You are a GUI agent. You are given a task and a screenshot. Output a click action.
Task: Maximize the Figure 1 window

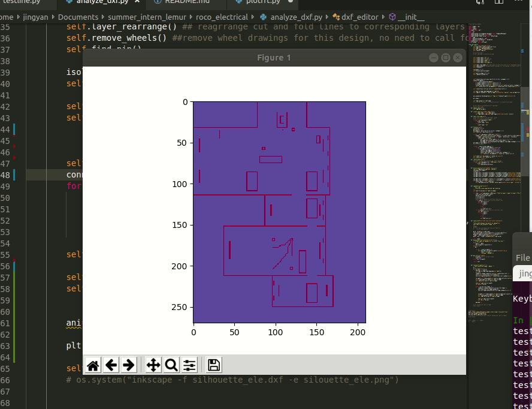pos(446,58)
